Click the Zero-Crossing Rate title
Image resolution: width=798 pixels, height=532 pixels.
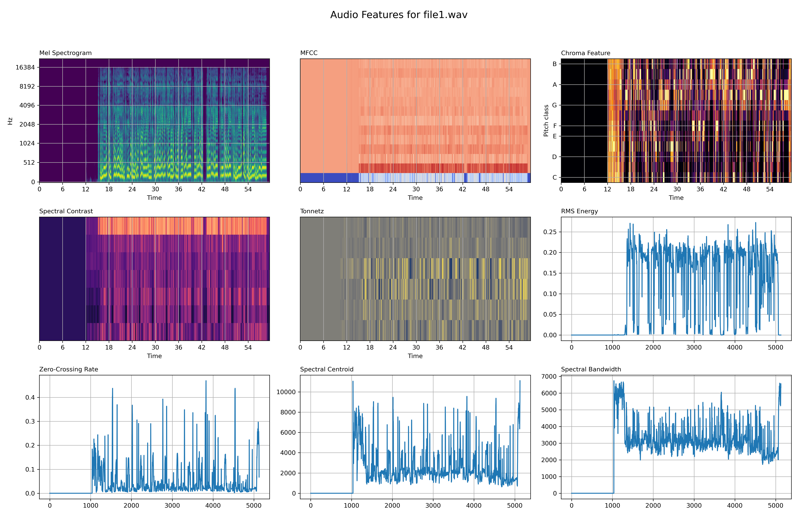pyautogui.click(x=69, y=369)
